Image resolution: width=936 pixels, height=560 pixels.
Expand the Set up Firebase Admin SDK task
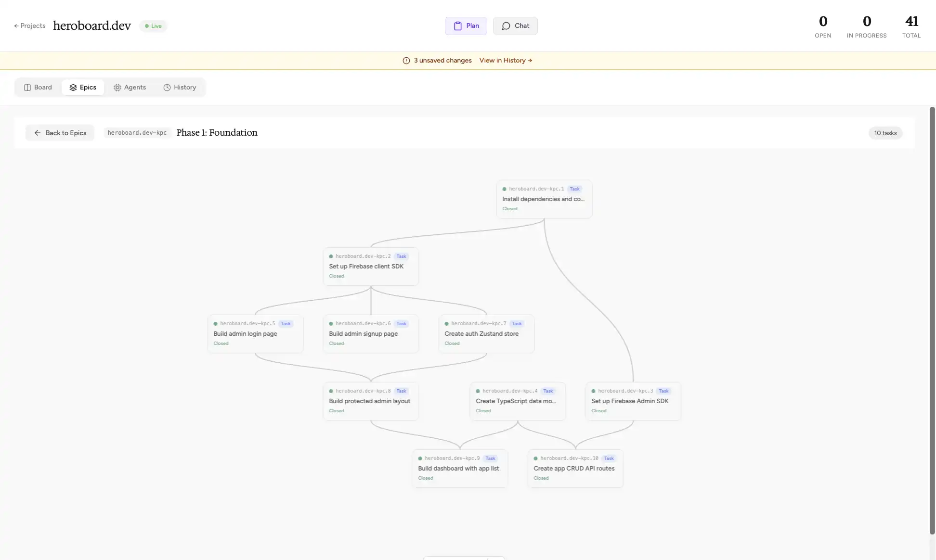[632, 401]
